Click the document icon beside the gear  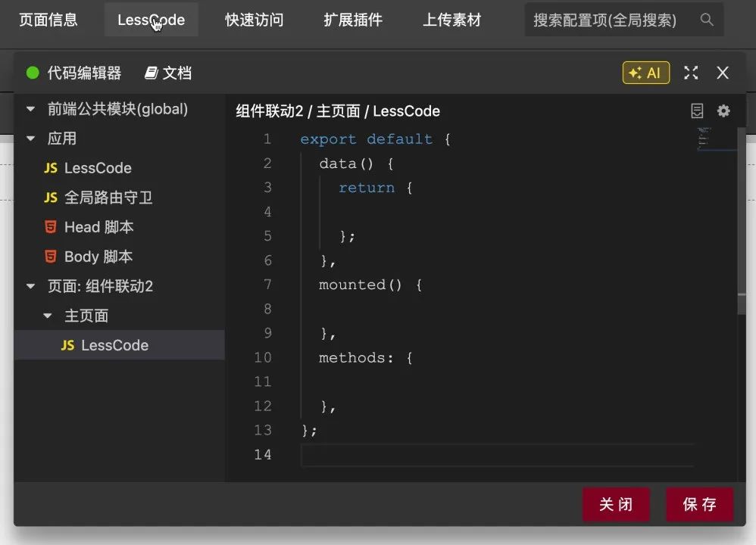(697, 111)
